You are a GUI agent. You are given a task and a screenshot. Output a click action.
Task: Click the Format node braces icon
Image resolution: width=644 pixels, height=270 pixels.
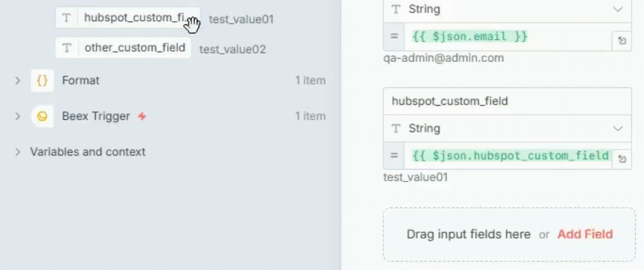pyautogui.click(x=42, y=80)
